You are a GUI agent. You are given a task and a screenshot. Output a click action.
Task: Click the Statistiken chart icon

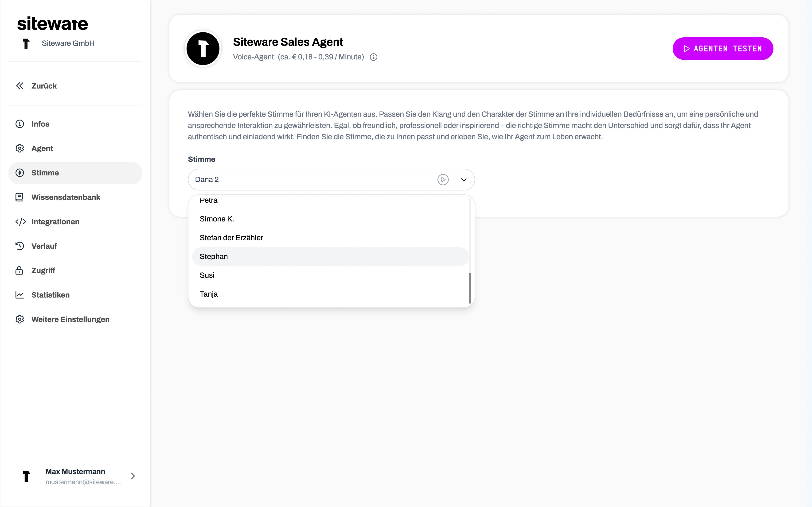coord(20,295)
